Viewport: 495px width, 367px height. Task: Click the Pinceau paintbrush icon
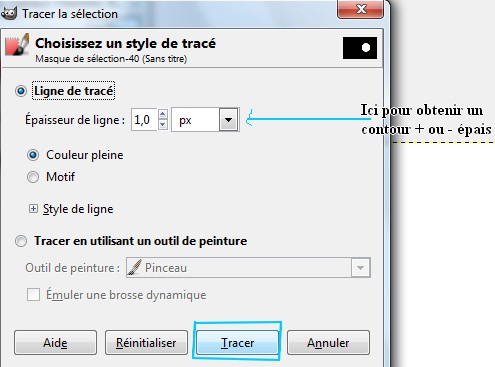[134, 267]
